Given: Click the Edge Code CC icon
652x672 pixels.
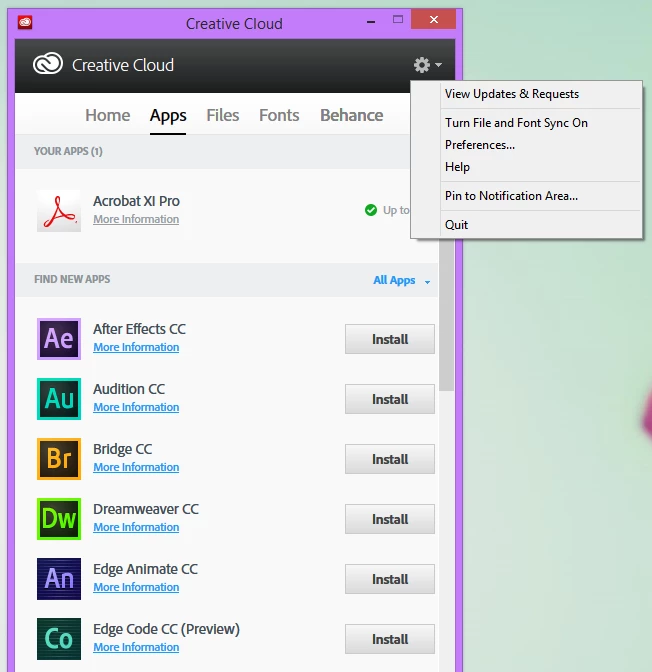Looking at the screenshot, I should coord(59,639).
